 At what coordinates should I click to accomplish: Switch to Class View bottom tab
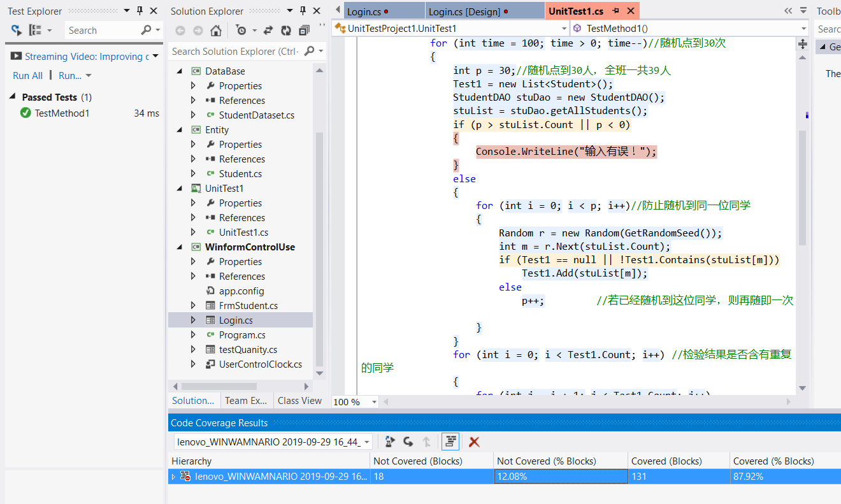pos(299,401)
